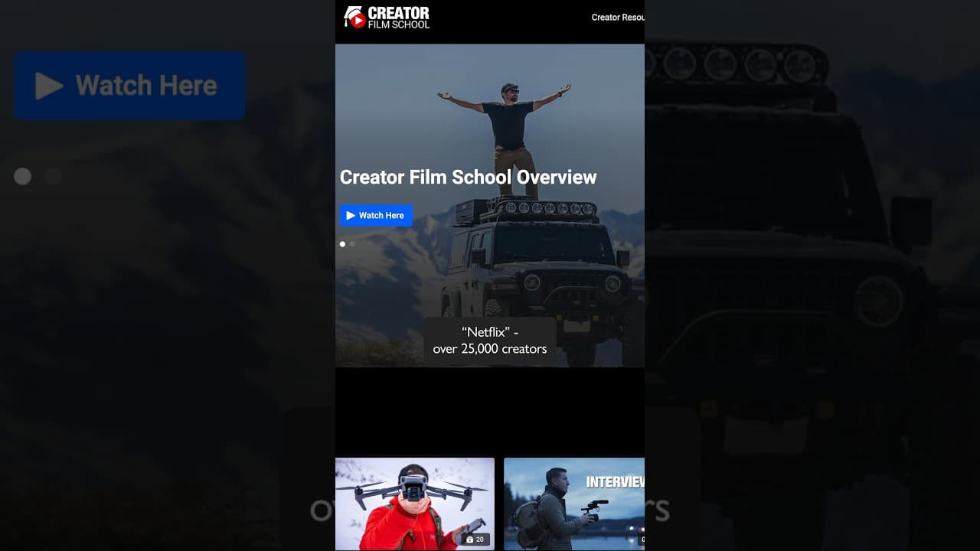Select the second carousel dot indicator
This screenshot has height=551, width=980.
(352, 244)
